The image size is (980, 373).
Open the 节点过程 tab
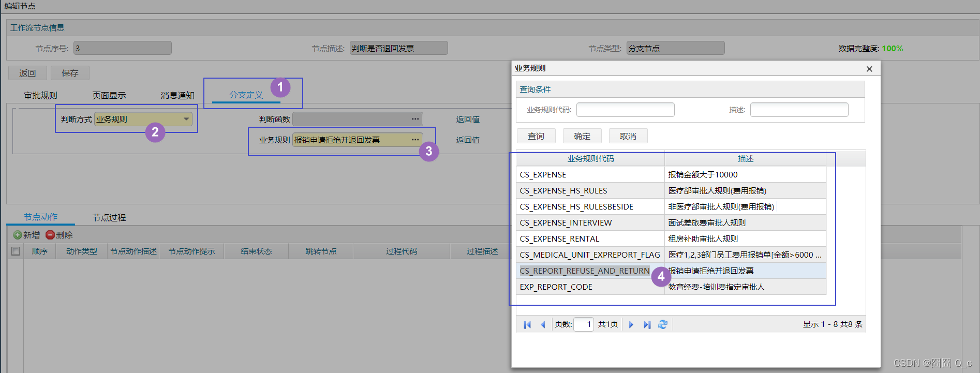click(109, 217)
